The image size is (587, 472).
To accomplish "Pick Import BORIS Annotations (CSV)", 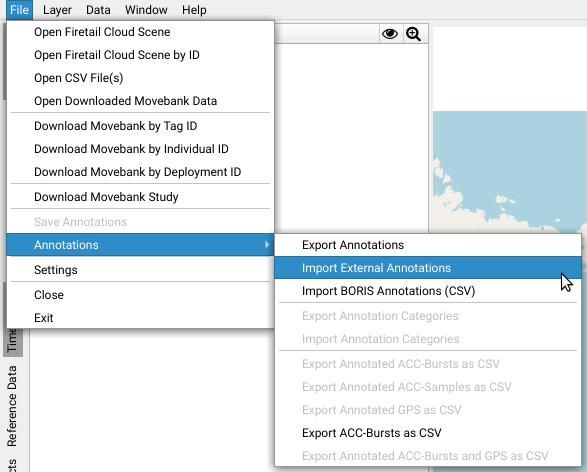I will [x=428, y=291].
